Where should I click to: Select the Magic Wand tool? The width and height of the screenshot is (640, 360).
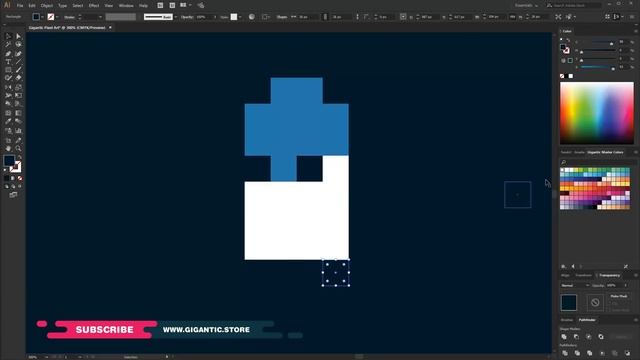[x=8, y=44]
